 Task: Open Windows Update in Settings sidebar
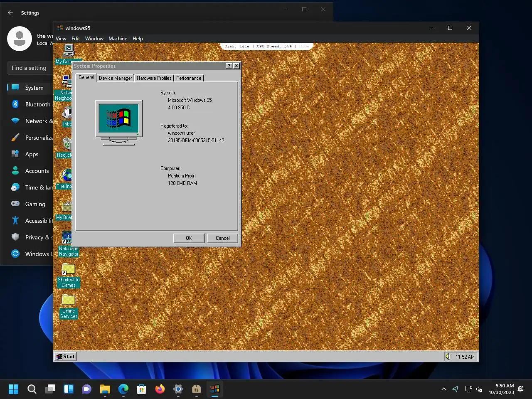click(30, 254)
